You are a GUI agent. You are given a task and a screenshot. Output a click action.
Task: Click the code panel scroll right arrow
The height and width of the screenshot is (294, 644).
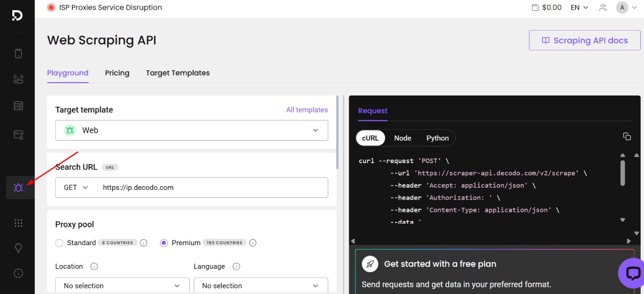(630, 241)
